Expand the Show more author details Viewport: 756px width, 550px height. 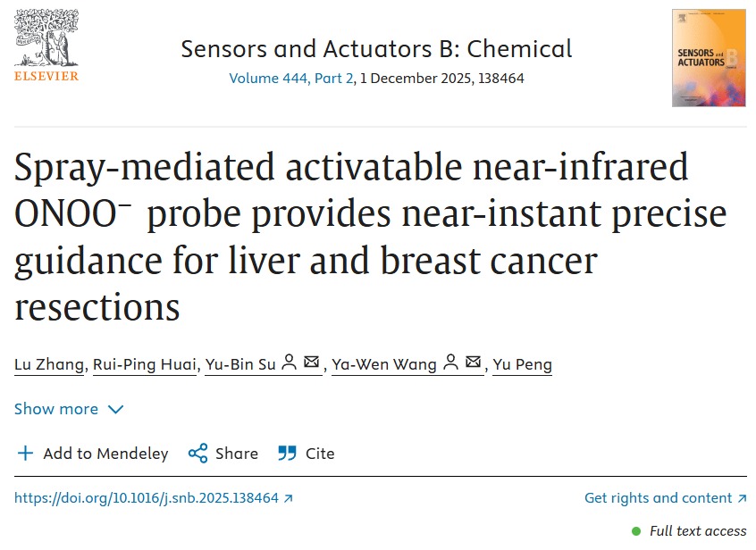coord(56,409)
